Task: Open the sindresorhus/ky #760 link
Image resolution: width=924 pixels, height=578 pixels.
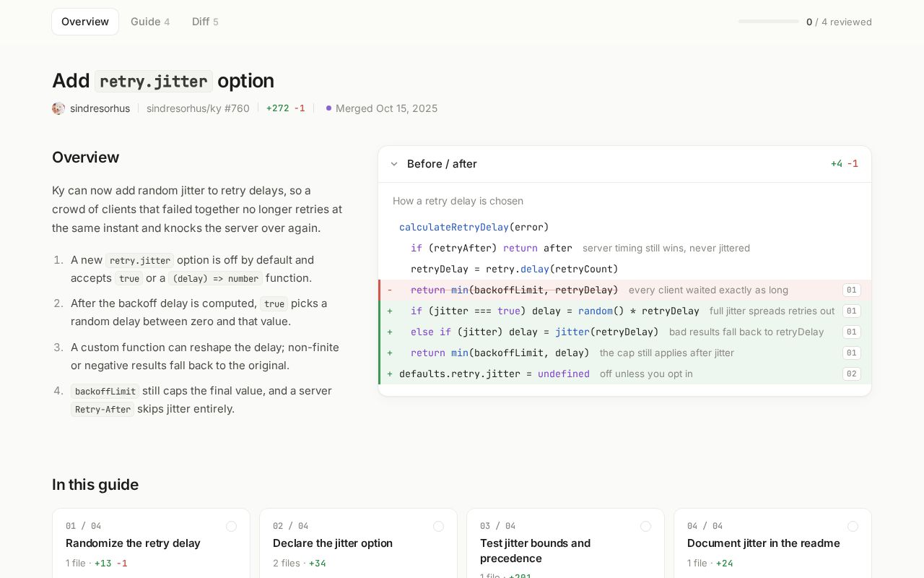Action: click(198, 108)
